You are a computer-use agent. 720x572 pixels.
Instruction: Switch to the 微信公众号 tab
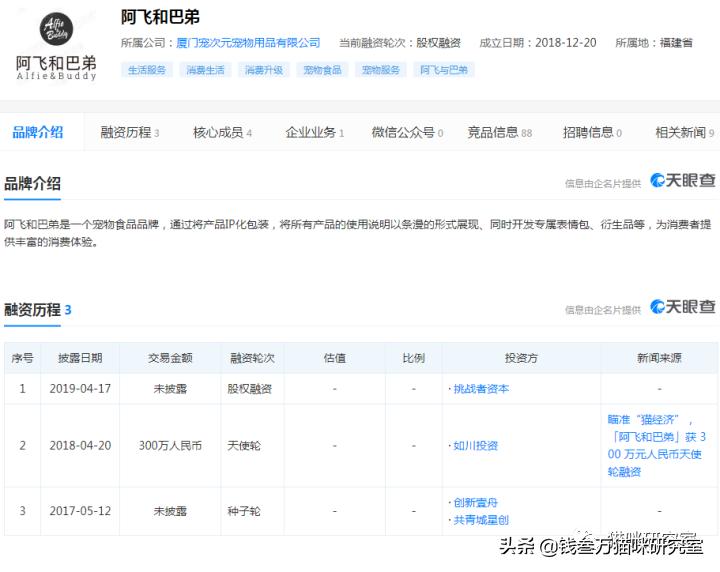pos(408,132)
